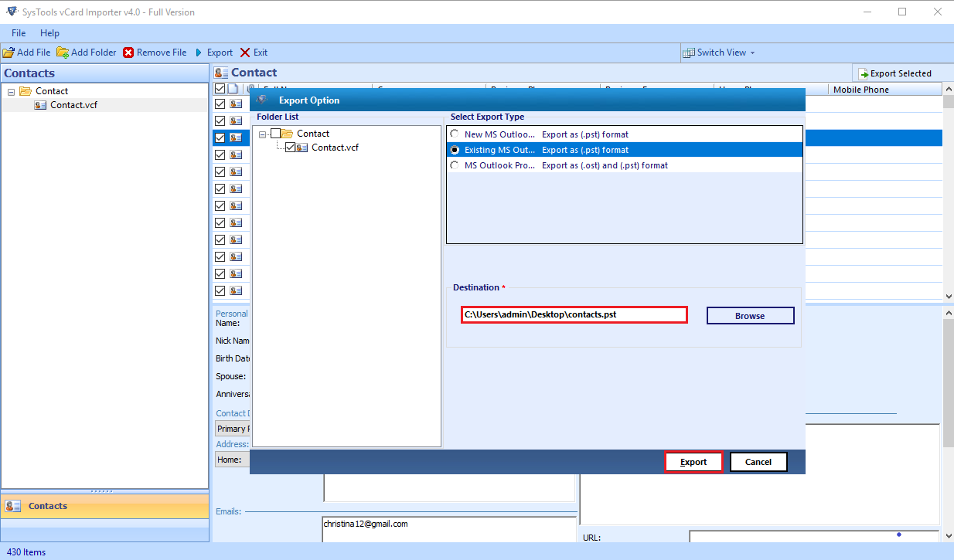Click the contact card icon beside Contact heading
Viewport: 954px width, 560px height.
tap(221, 73)
